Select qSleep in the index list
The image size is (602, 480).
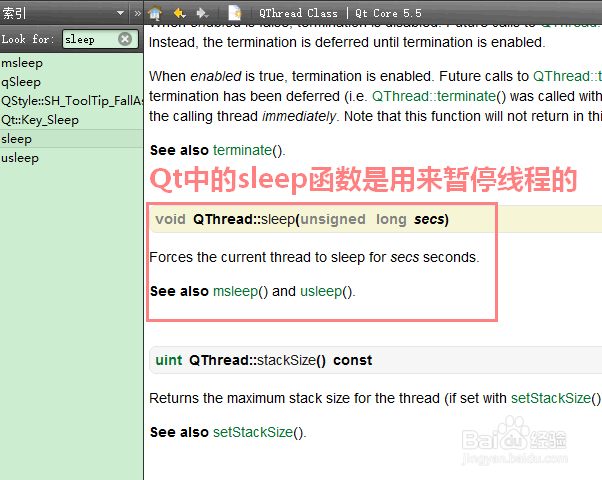coord(71,82)
